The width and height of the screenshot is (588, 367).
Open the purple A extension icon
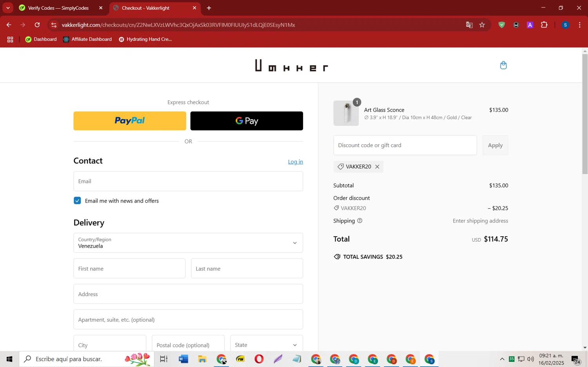coord(530,25)
